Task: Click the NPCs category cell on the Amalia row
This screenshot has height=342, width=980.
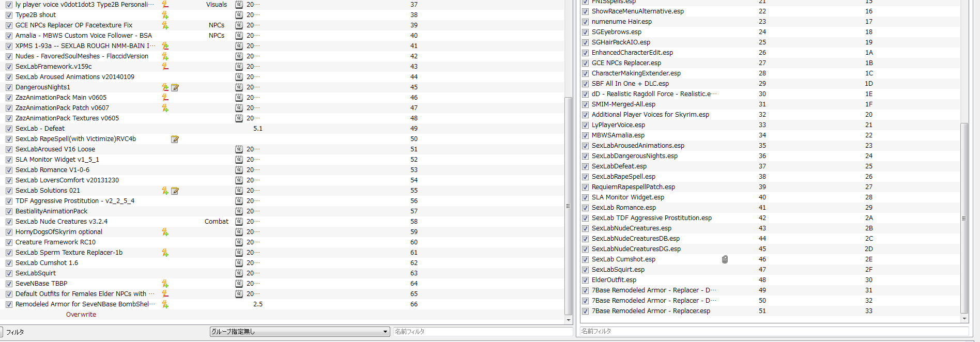Action: (217, 36)
